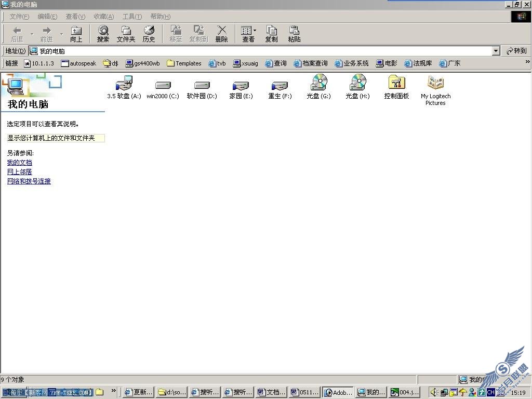Open the d$ links bar shortcut
Image resolution: width=532 pixels, height=399 pixels.
[111, 63]
